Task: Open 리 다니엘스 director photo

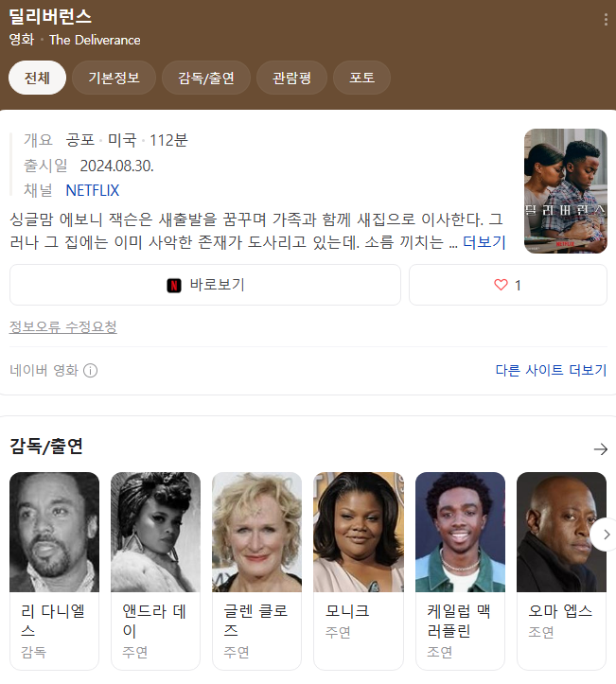Action: click(55, 533)
